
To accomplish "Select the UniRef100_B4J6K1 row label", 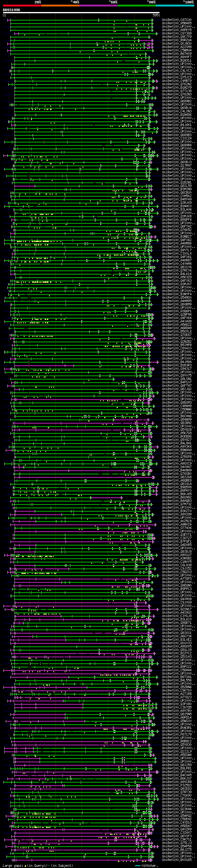I will (x=177, y=125).
